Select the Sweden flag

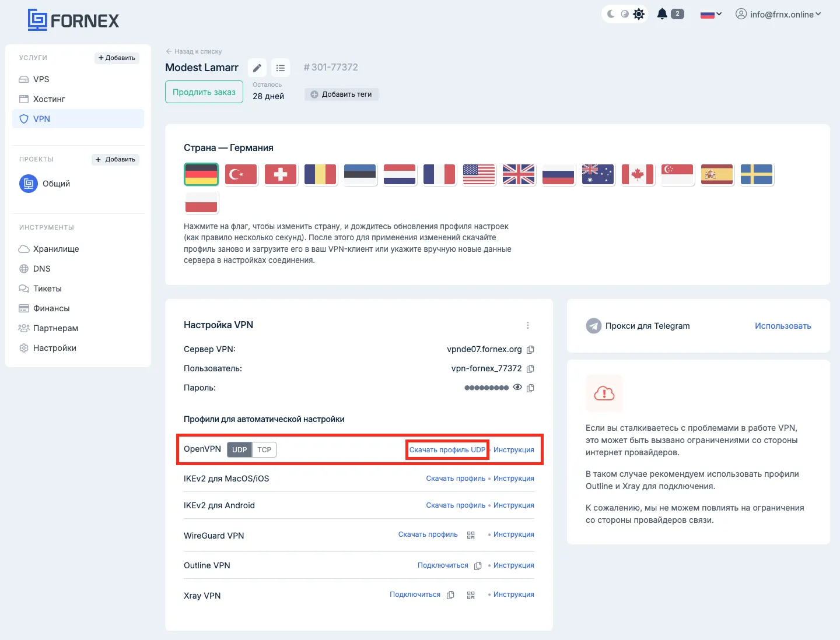(x=757, y=174)
